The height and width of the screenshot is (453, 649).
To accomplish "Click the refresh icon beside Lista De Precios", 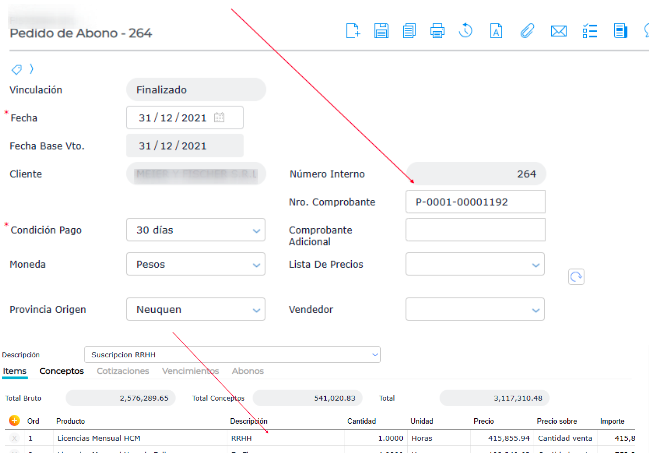I will pyautogui.click(x=575, y=277).
